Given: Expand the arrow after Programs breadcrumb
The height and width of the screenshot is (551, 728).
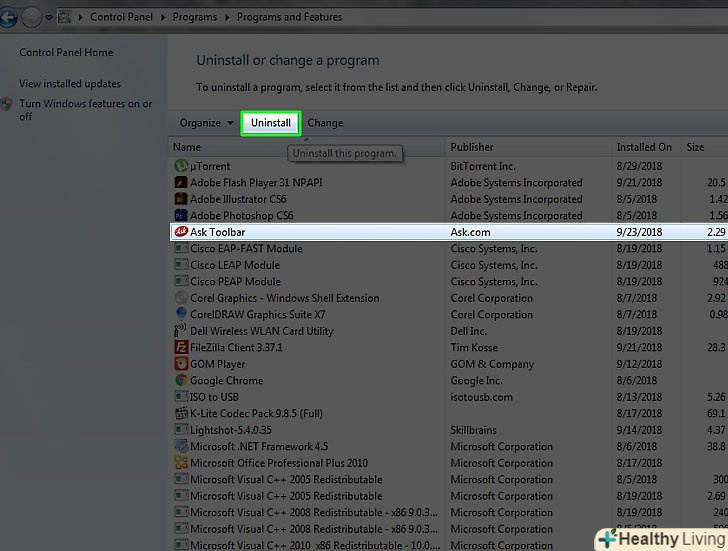Looking at the screenshot, I should (227, 17).
